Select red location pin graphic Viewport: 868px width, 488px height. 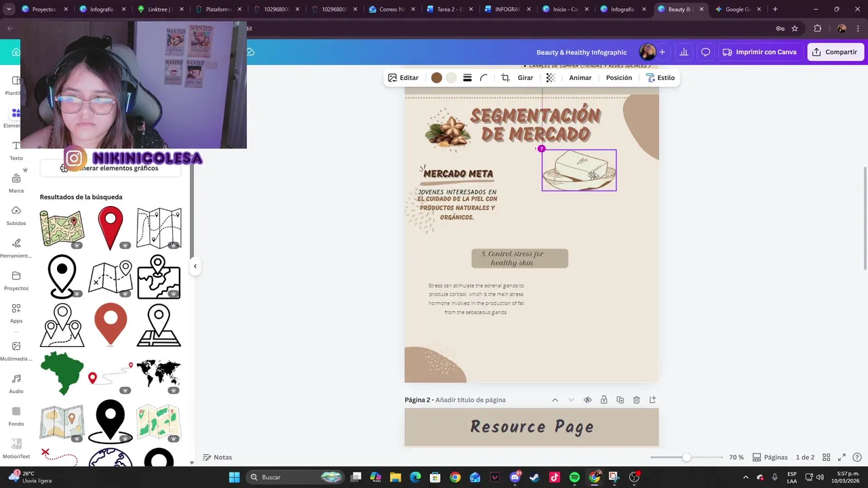pos(111,228)
